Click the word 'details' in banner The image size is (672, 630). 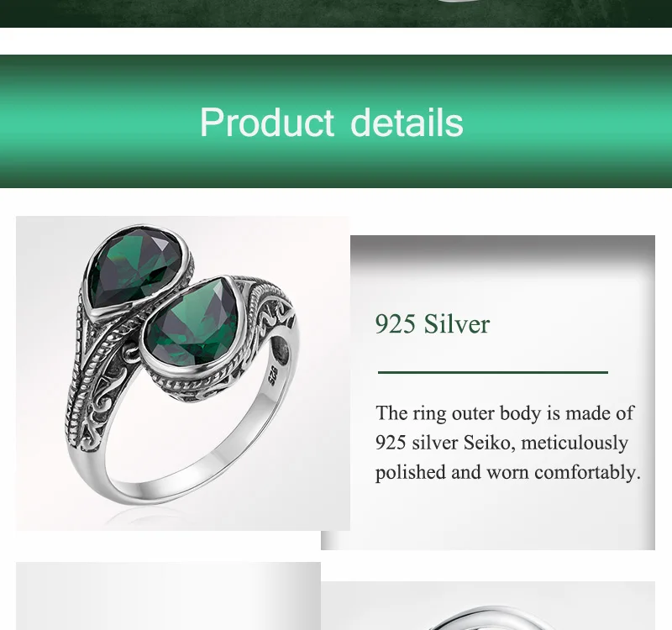407,123
